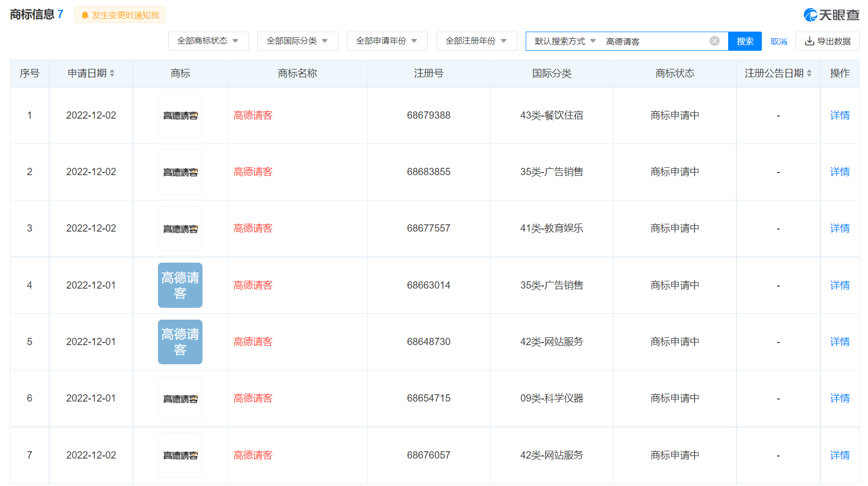Click 42类-网站服务 in row 5

552,342
